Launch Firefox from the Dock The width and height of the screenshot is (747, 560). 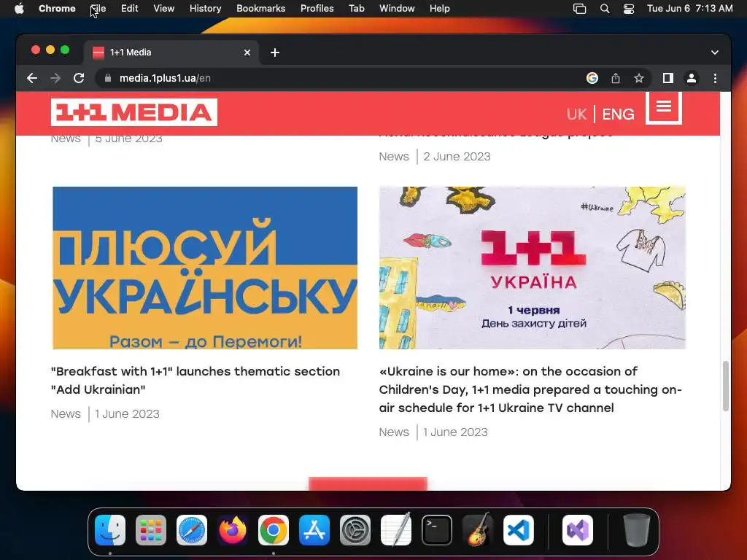point(233,530)
